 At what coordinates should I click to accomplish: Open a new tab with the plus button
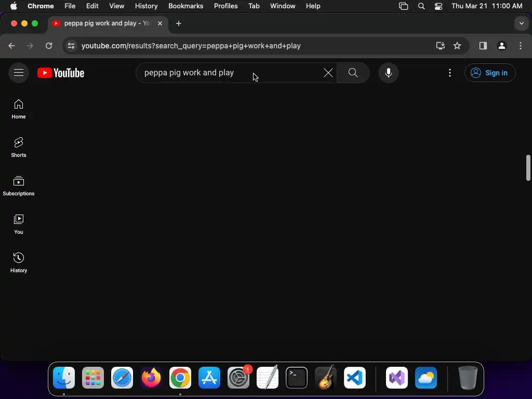[x=179, y=23]
